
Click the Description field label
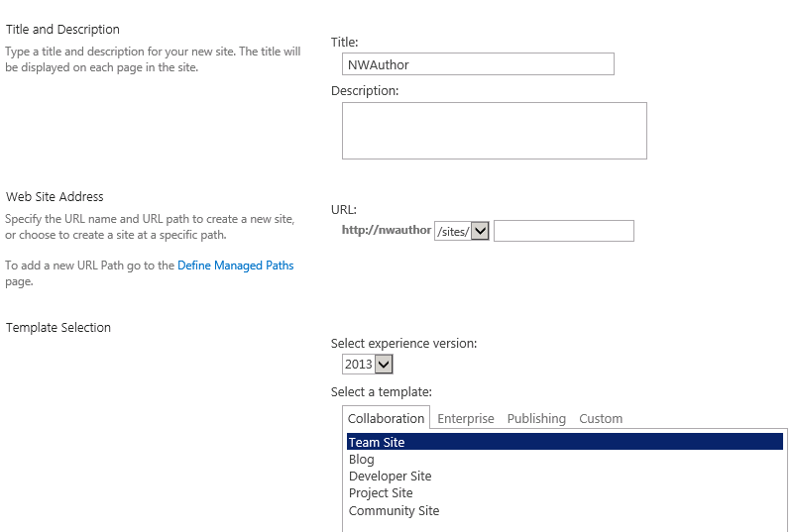(365, 90)
